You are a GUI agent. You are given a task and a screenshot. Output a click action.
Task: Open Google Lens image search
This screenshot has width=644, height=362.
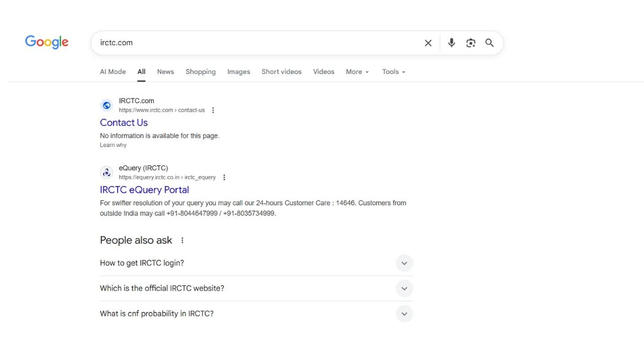point(471,43)
